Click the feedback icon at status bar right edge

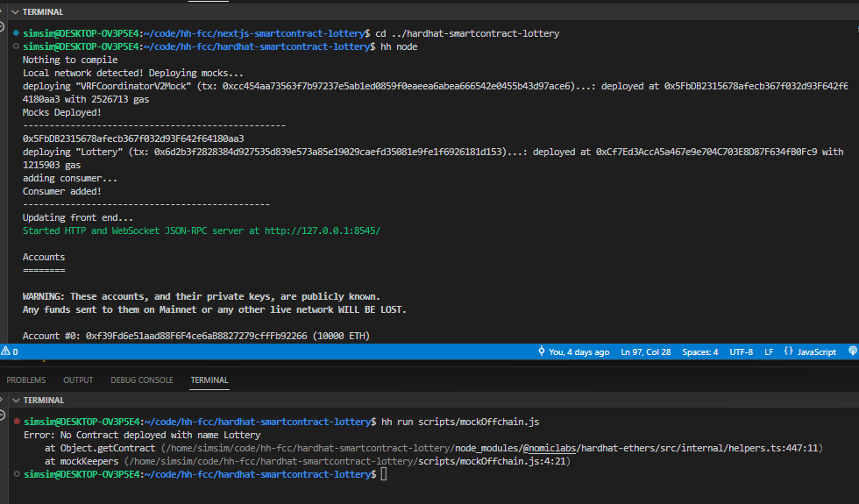tap(852, 351)
